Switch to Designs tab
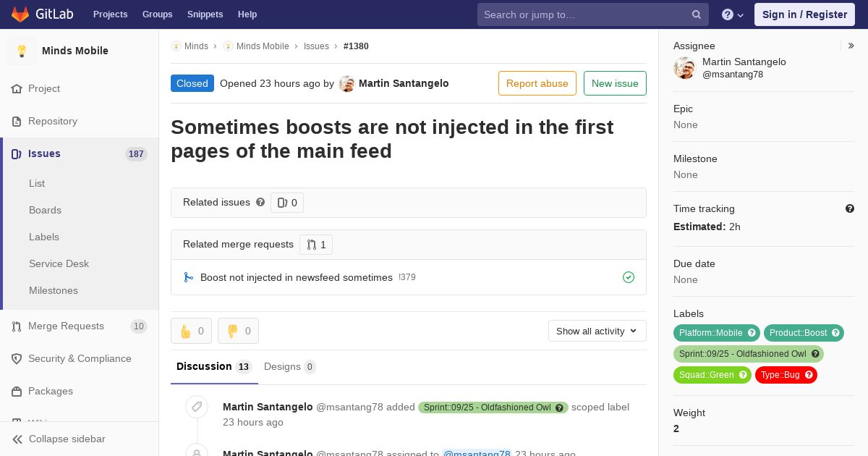The height and width of the screenshot is (456, 868). 290,366
